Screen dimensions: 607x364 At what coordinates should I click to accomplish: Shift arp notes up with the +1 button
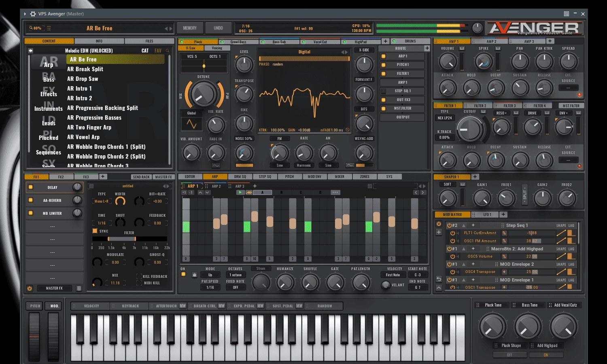click(x=185, y=193)
